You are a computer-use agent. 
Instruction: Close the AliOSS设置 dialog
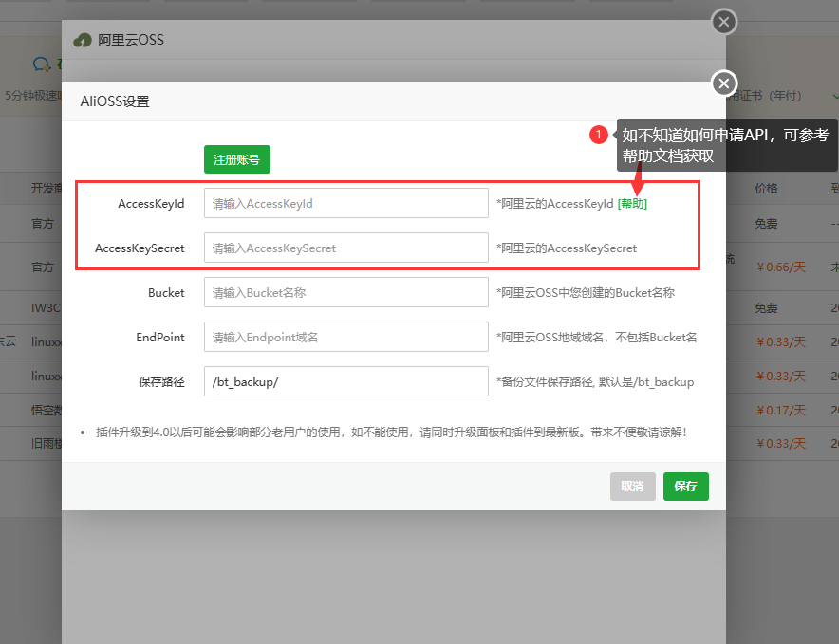724,83
